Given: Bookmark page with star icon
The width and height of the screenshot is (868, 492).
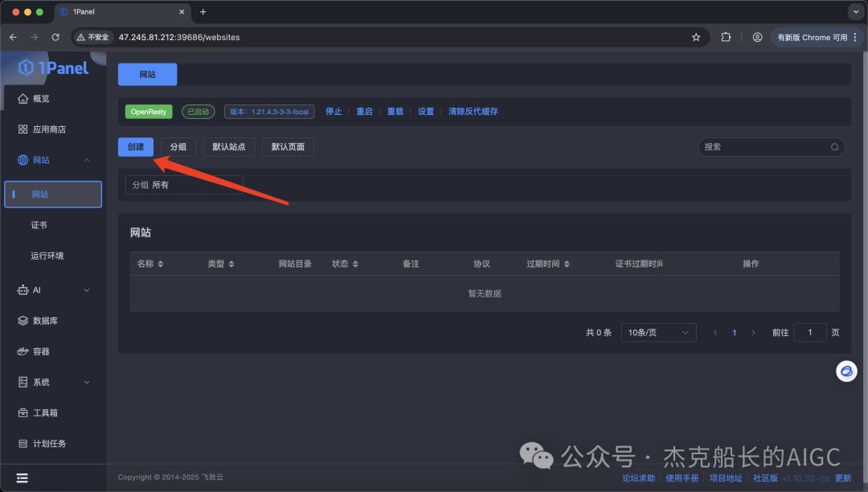Looking at the screenshot, I should 696,37.
